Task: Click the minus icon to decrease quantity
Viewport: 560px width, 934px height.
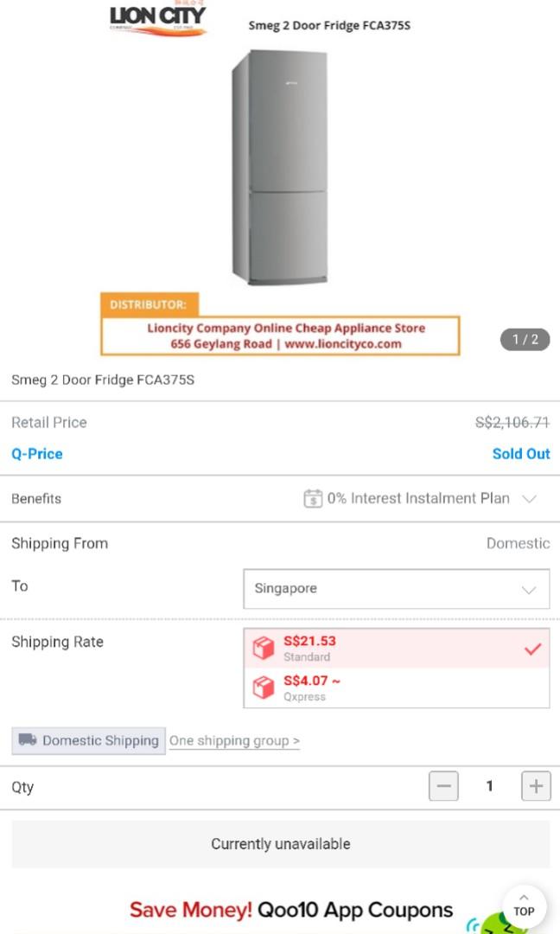Action: 443,786
